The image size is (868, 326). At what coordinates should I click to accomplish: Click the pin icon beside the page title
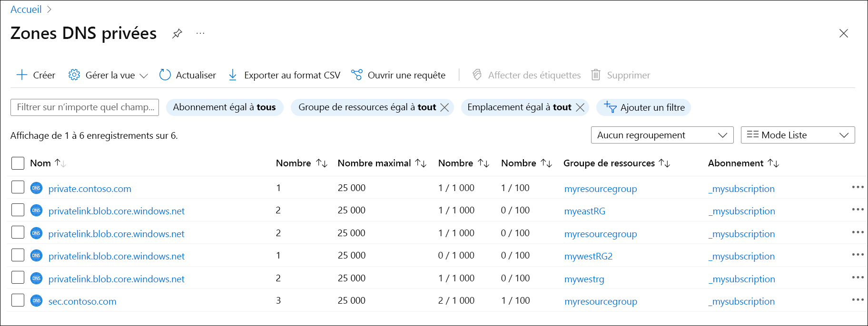tap(177, 33)
